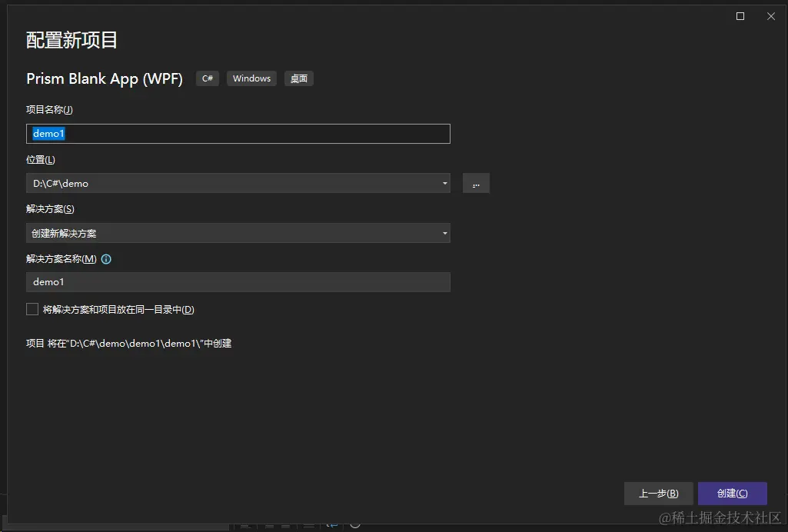Close the configure new project dialog
The height and width of the screenshot is (532, 788).
771,16
